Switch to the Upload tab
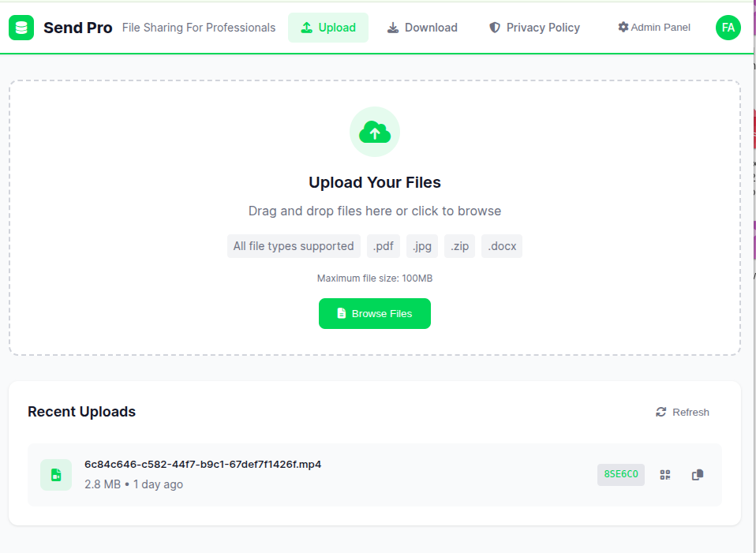 tap(328, 27)
